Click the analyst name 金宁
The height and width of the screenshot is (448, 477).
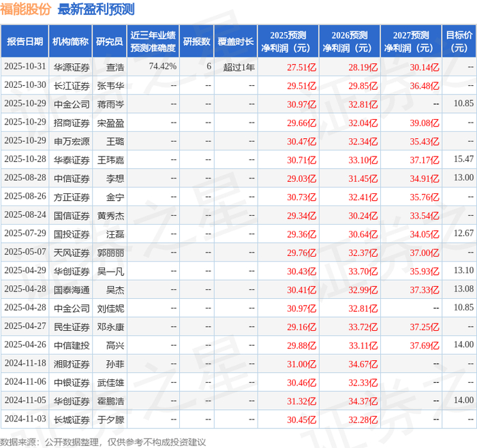115,197
